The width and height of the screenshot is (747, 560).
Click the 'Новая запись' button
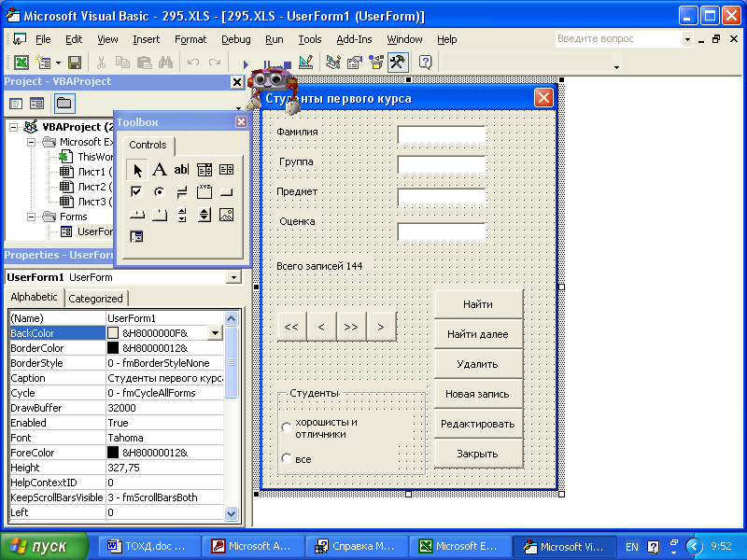(478, 394)
